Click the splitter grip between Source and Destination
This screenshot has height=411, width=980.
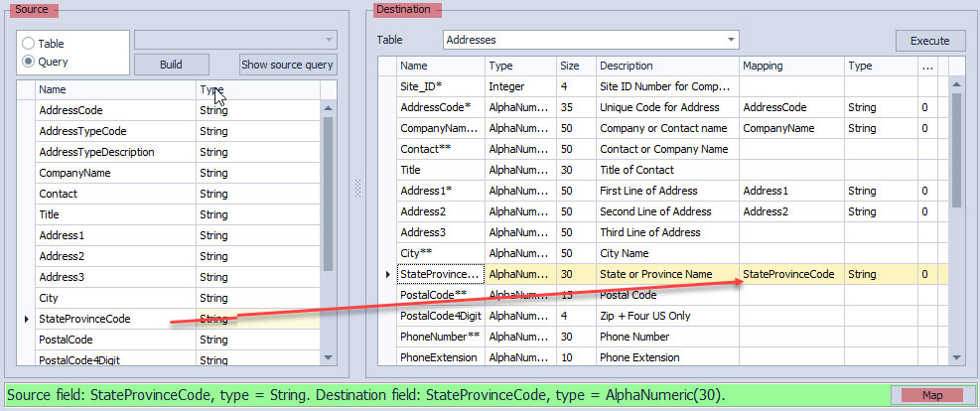358,189
